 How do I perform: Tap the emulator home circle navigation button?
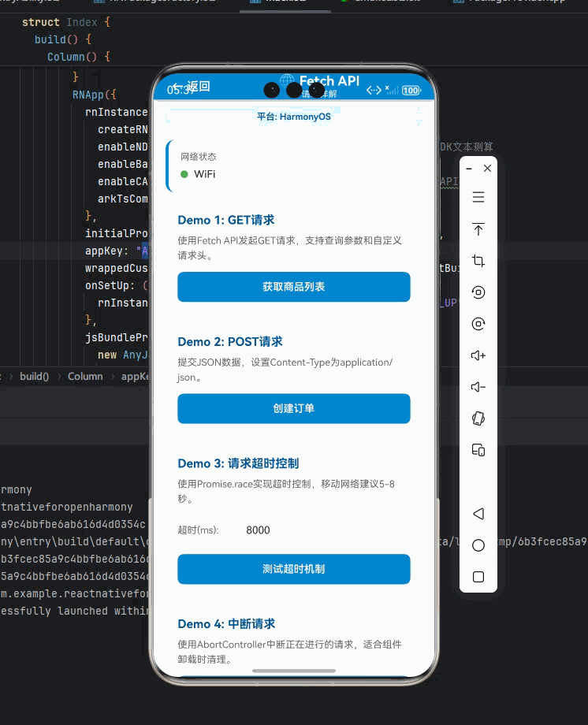478,545
